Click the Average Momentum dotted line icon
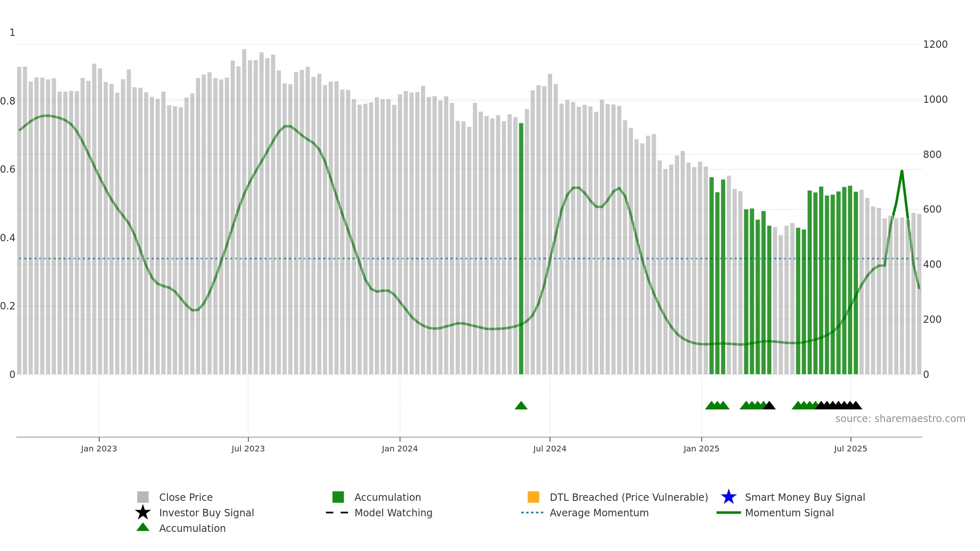The height and width of the screenshot is (551, 980). click(x=532, y=513)
